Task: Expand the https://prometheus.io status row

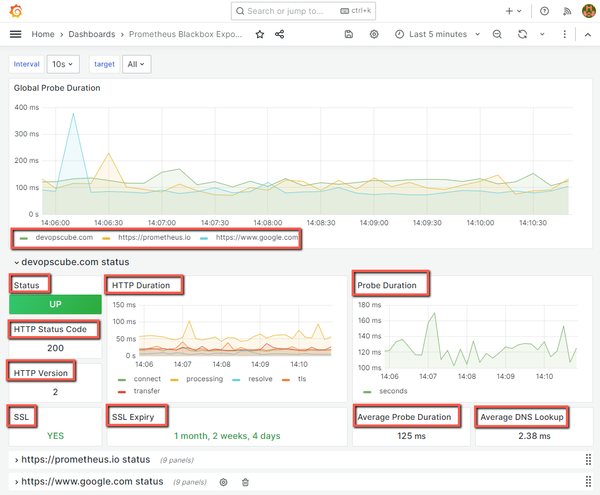Action: pyautogui.click(x=81, y=459)
